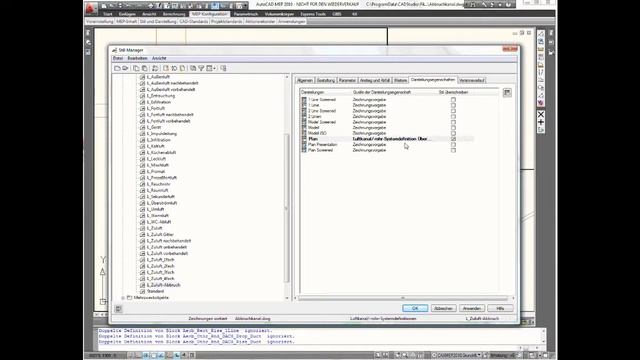
Task: Select L_Fortluft in style tree
Action: pyautogui.click(x=156, y=109)
